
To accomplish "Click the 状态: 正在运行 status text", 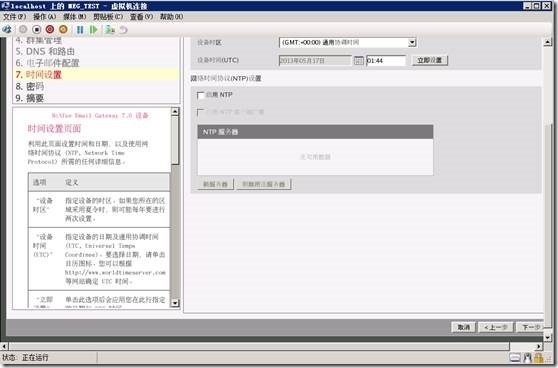I will click(25, 357).
